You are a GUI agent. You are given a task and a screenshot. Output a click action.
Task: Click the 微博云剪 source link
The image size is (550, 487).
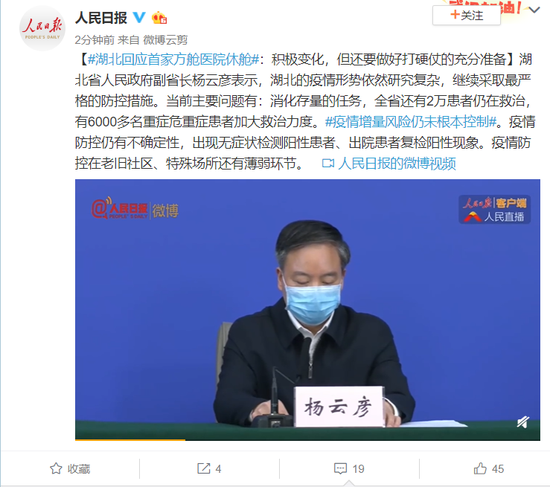(165, 40)
